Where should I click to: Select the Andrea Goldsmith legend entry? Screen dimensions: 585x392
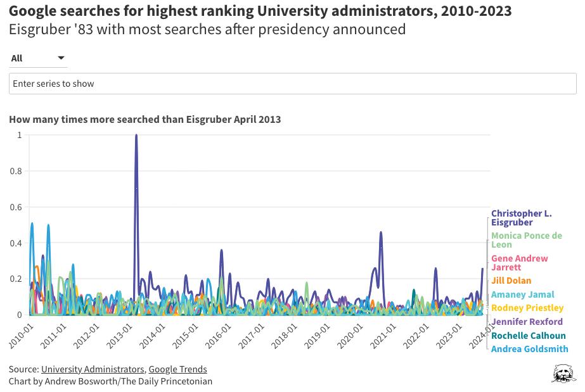coord(529,349)
